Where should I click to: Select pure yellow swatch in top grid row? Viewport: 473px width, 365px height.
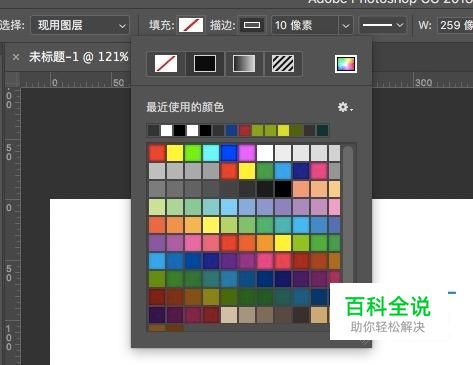click(175, 153)
